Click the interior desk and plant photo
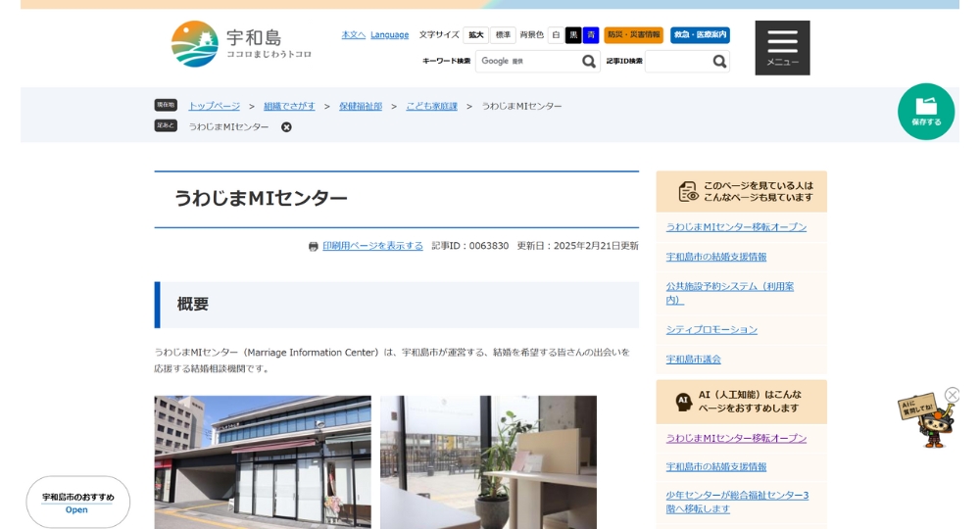The image size is (980, 529). (488, 462)
